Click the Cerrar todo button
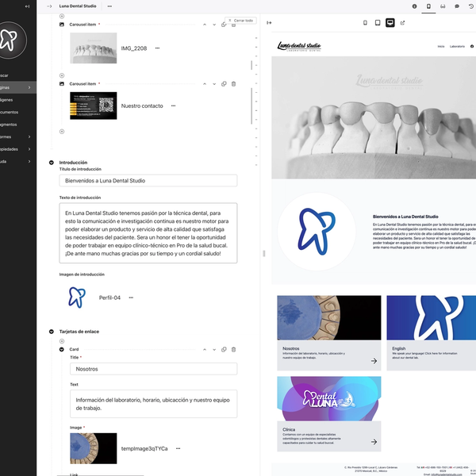Viewport: 476px width, 476px height. point(240,21)
